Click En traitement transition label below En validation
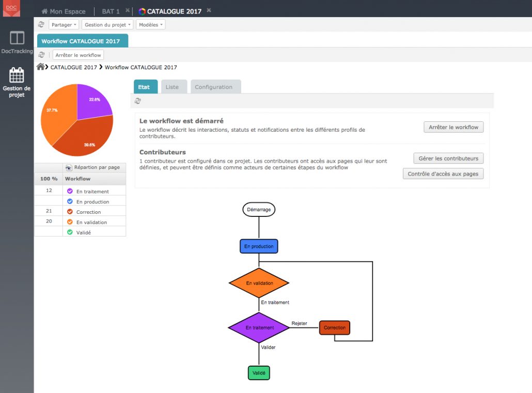The image size is (532, 393). tap(275, 302)
